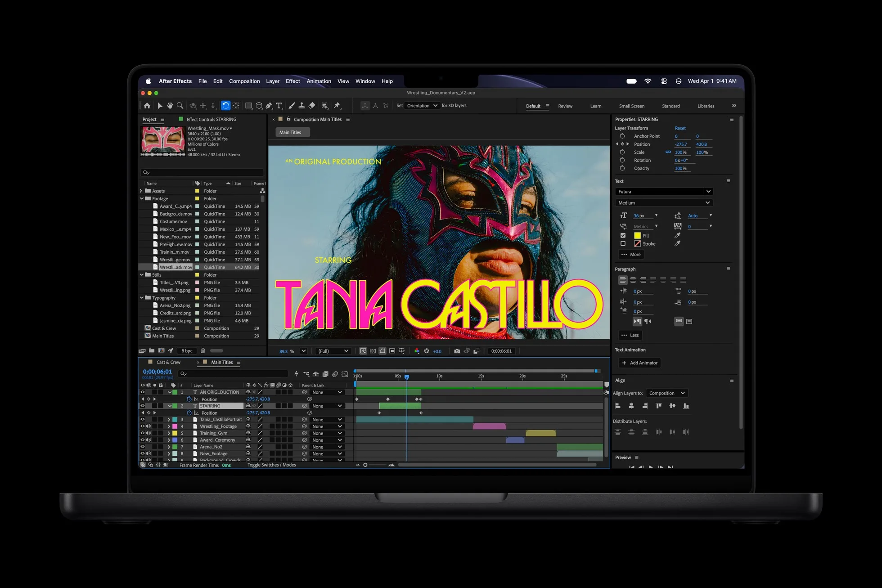Uncheck the Fill checkbox
Image resolution: width=882 pixels, height=588 pixels.
click(x=623, y=235)
